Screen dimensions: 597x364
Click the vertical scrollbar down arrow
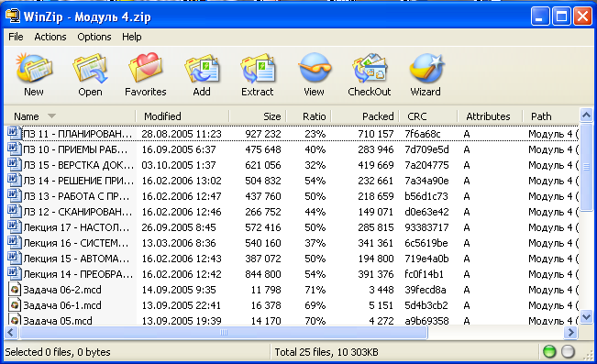(586, 317)
